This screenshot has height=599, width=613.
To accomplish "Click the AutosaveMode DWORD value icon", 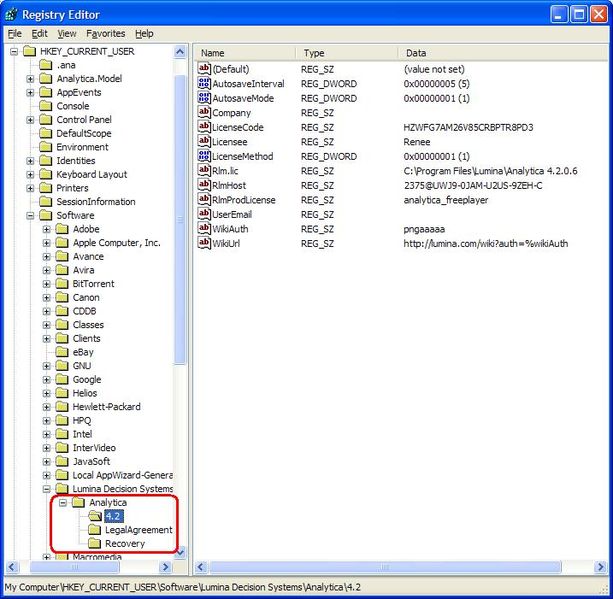I will point(204,98).
